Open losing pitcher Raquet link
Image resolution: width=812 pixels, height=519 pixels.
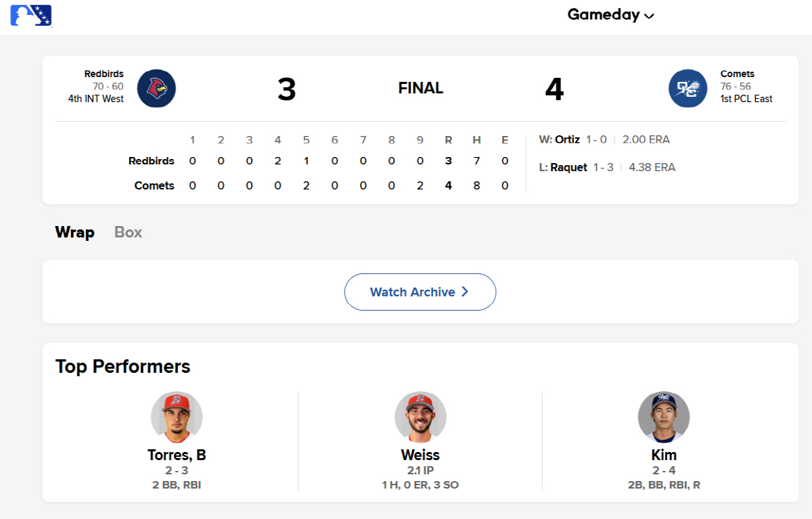(568, 167)
